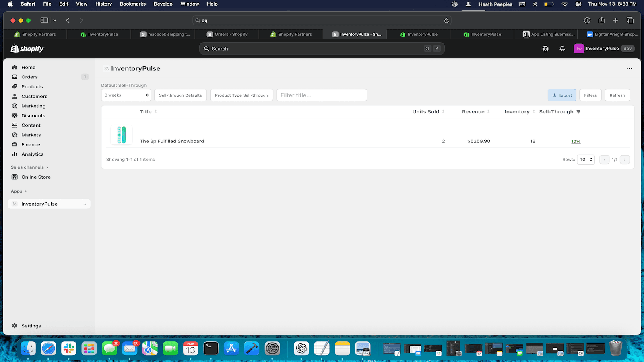Open Analytics in the Shopify sidebar
This screenshot has width=644, height=362.
click(33, 154)
